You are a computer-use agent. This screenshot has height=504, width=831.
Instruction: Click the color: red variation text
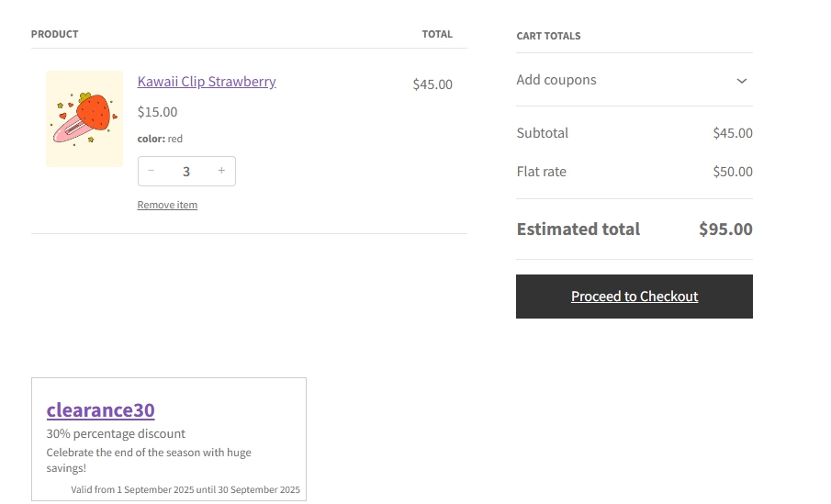click(160, 139)
